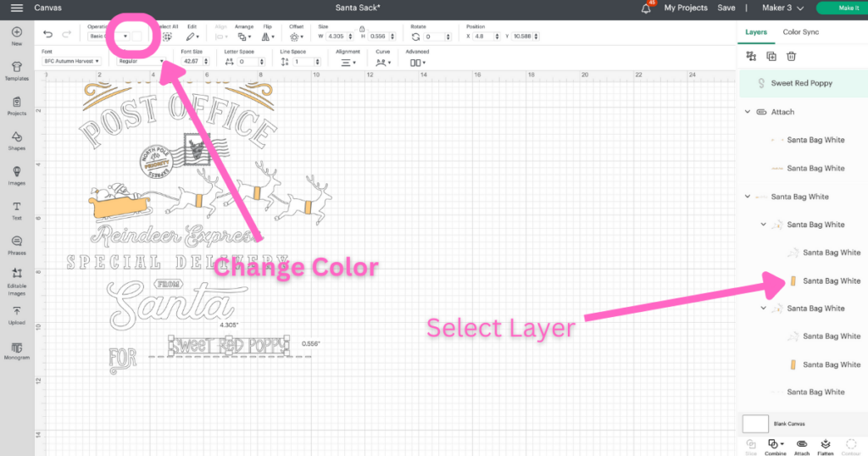Viewport: 868px width, 456px height.
Task: Open My Projects
Action: point(686,8)
